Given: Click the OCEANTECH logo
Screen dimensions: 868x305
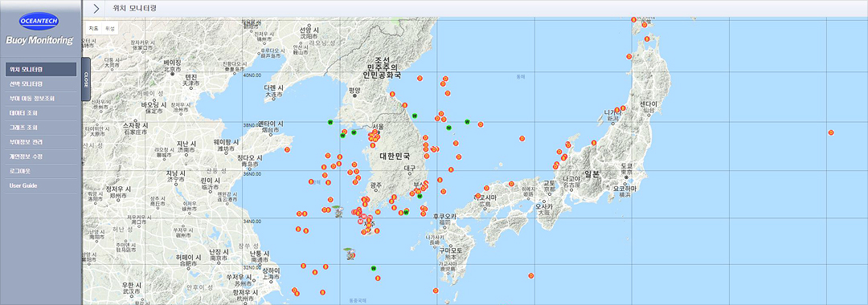Looking at the screenshot, I should pyautogui.click(x=39, y=20).
